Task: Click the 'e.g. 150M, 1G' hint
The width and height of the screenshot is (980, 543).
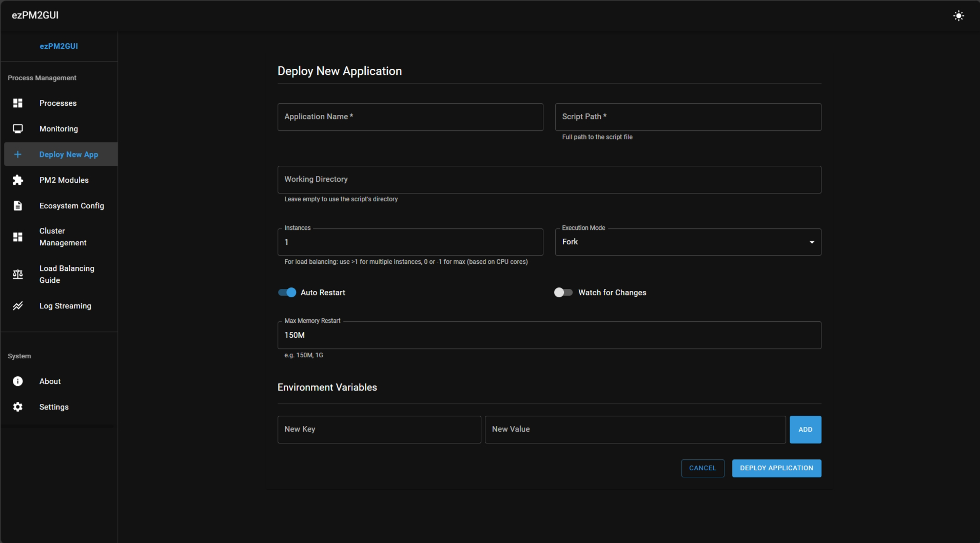Action: coord(304,355)
